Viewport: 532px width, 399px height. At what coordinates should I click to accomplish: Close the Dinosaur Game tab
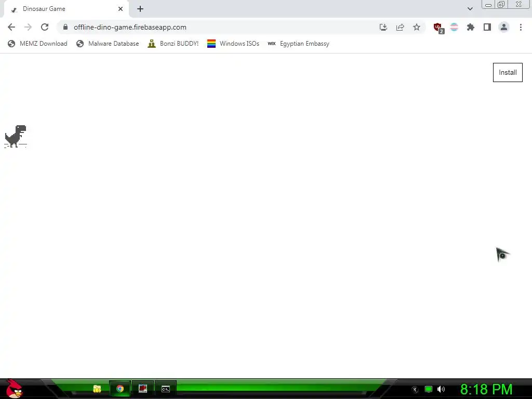point(121,9)
